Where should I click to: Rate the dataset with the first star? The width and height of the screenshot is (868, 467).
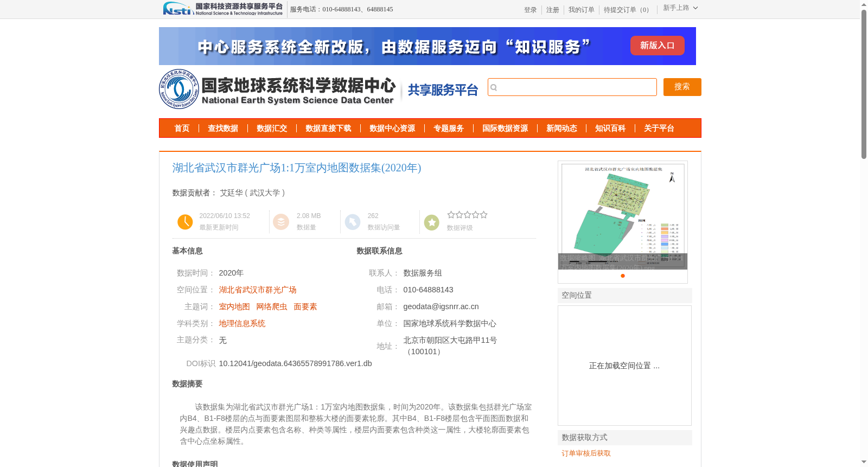pos(451,215)
